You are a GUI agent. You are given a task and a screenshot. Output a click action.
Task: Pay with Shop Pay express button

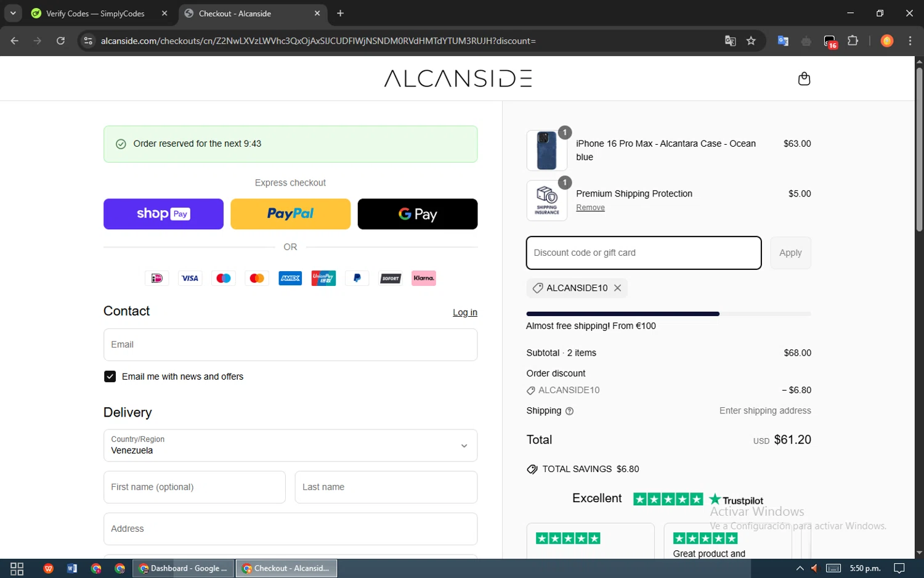[163, 214]
